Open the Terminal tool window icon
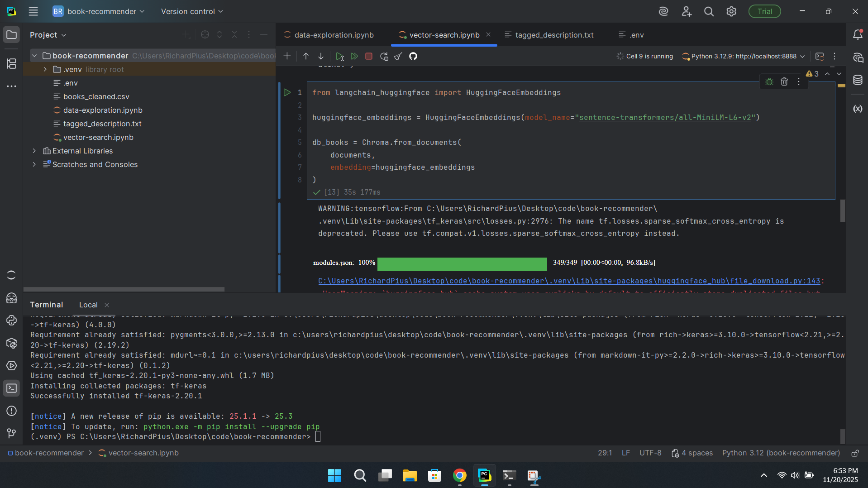The height and width of the screenshot is (488, 868). coord(11,388)
